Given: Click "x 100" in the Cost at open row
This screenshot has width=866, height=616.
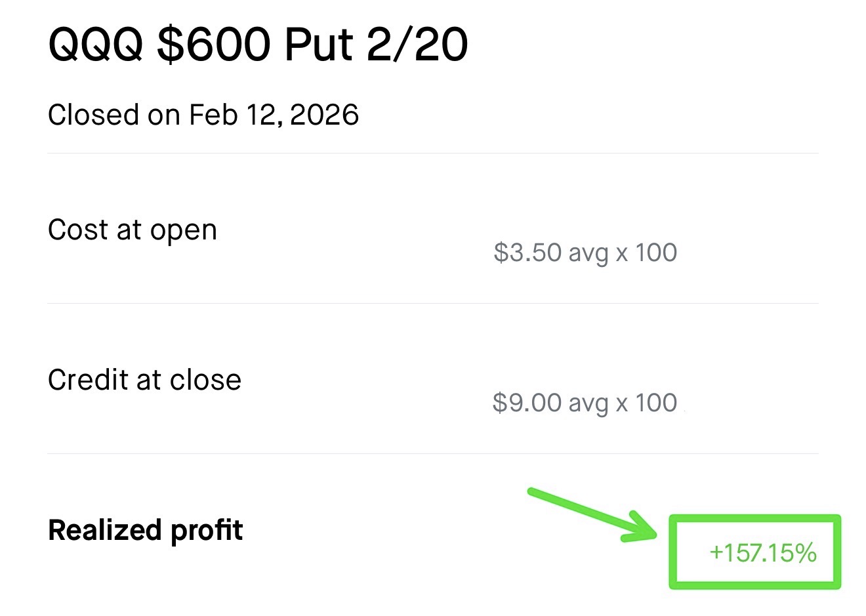Looking at the screenshot, I should [646, 253].
